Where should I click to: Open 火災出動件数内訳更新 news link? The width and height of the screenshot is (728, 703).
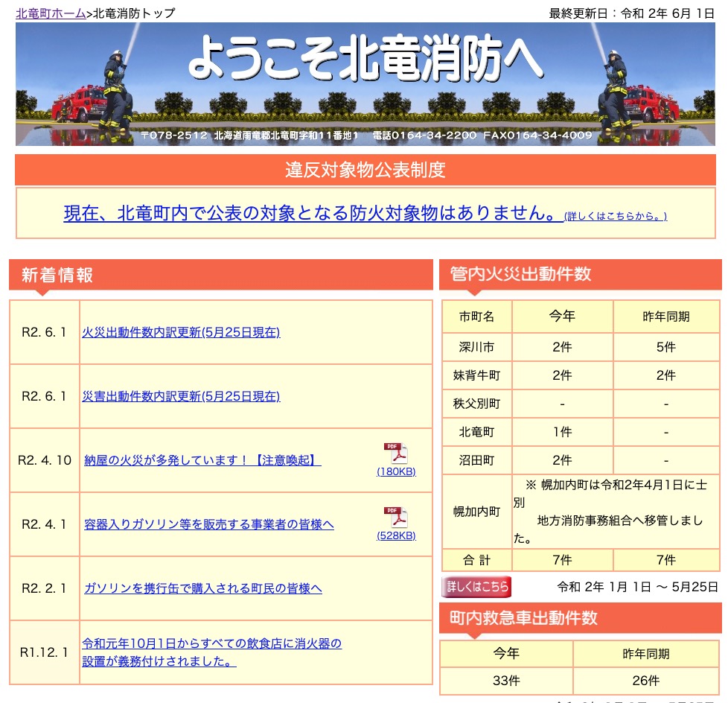[x=181, y=332]
